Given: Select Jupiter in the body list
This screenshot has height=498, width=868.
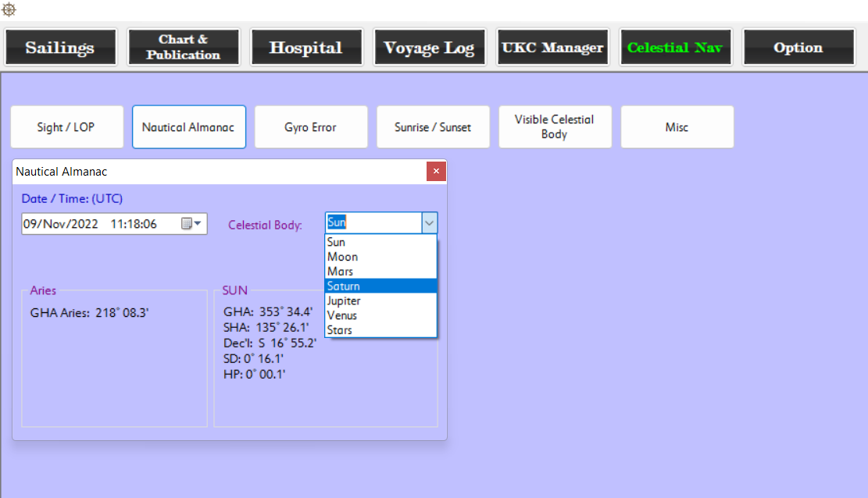Looking at the screenshot, I should [380, 301].
